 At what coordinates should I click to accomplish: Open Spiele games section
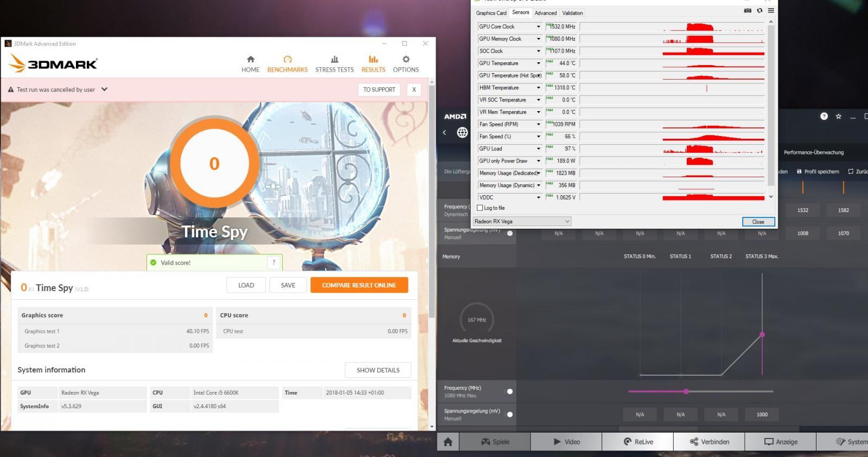click(x=495, y=442)
